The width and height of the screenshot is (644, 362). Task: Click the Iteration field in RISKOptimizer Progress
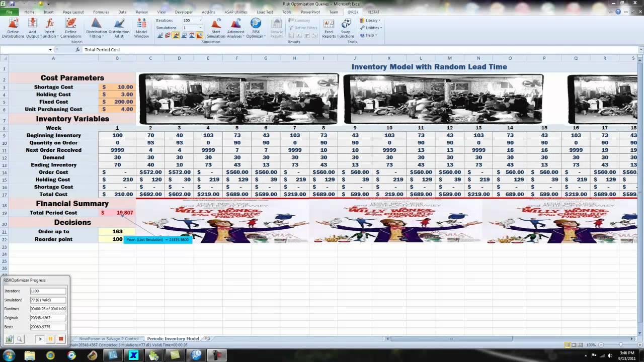click(48, 291)
